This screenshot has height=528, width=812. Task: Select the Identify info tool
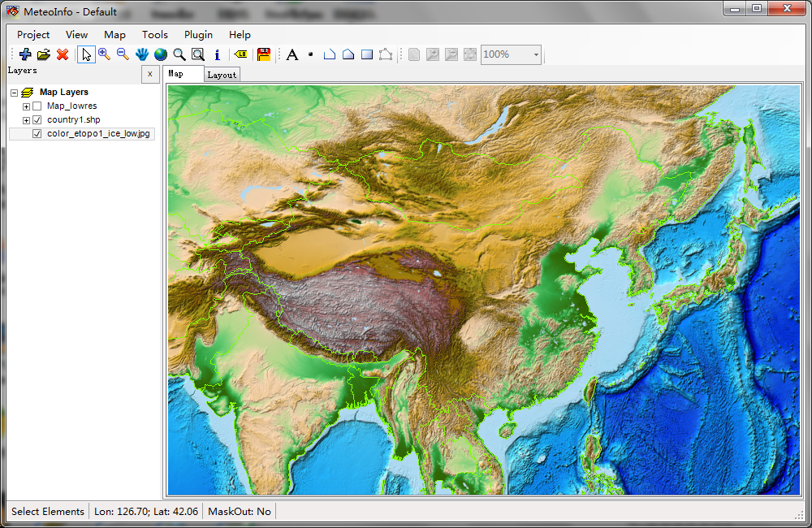(x=217, y=54)
